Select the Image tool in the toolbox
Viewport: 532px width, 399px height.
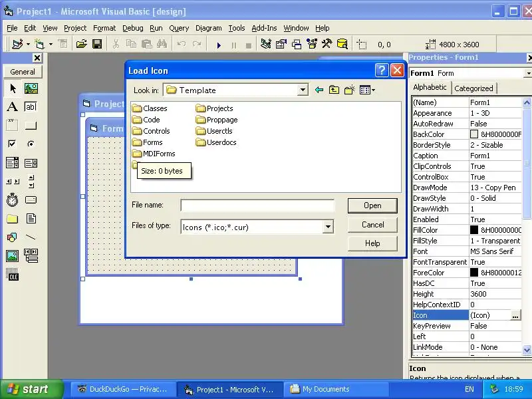(x=13, y=256)
